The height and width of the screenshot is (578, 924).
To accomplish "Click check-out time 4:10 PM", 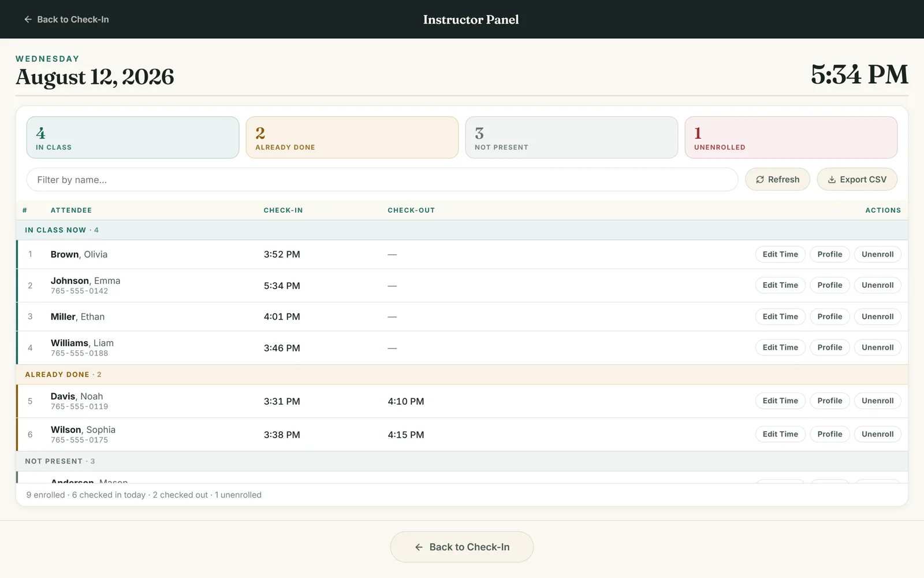I will [x=406, y=401].
